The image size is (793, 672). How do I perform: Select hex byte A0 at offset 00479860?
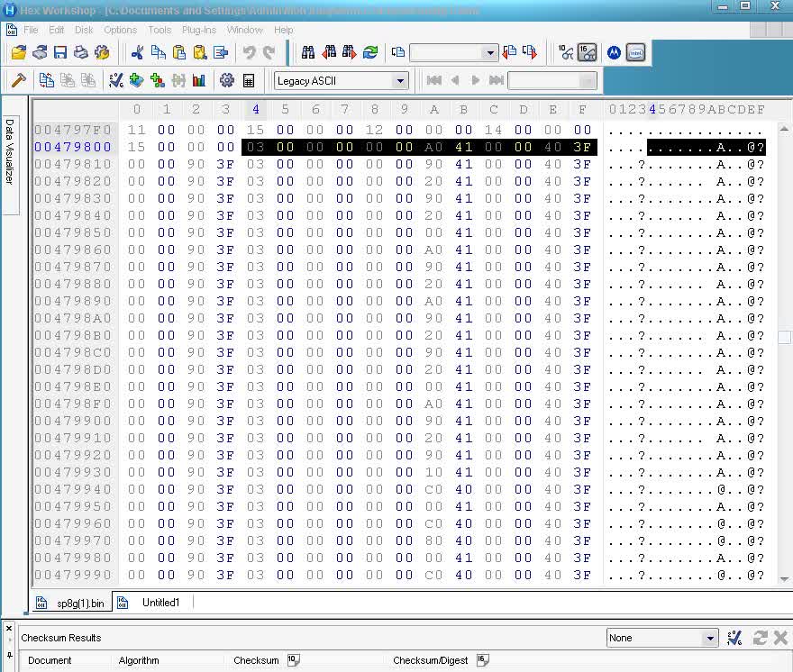pos(433,250)
